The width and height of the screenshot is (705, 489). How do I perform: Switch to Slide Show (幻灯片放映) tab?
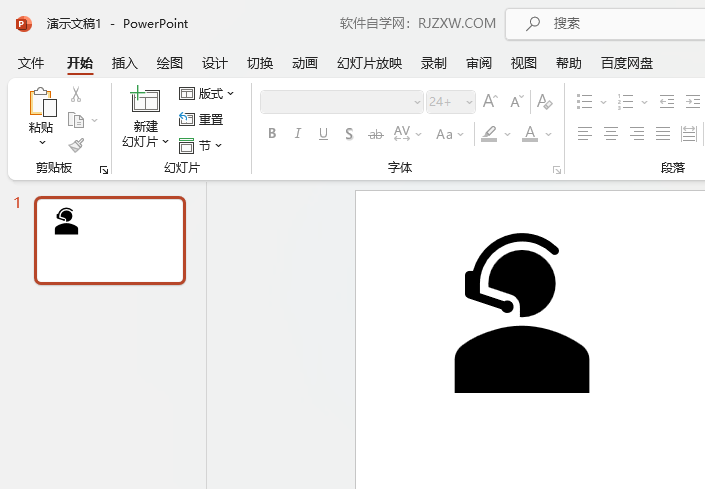[370, 63]
